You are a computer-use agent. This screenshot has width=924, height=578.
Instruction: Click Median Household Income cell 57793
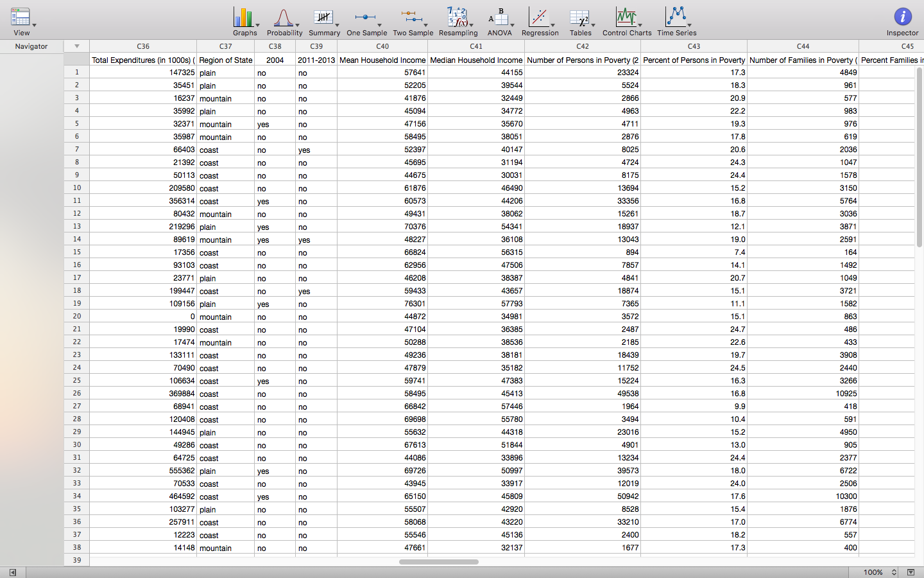point(476,304)
